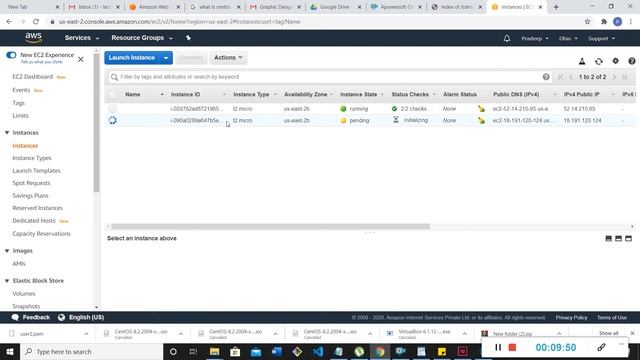Open the Pradeep account menu
This screenshot has width=640, height=360.
pyautogui.click(x=535, y=38)
